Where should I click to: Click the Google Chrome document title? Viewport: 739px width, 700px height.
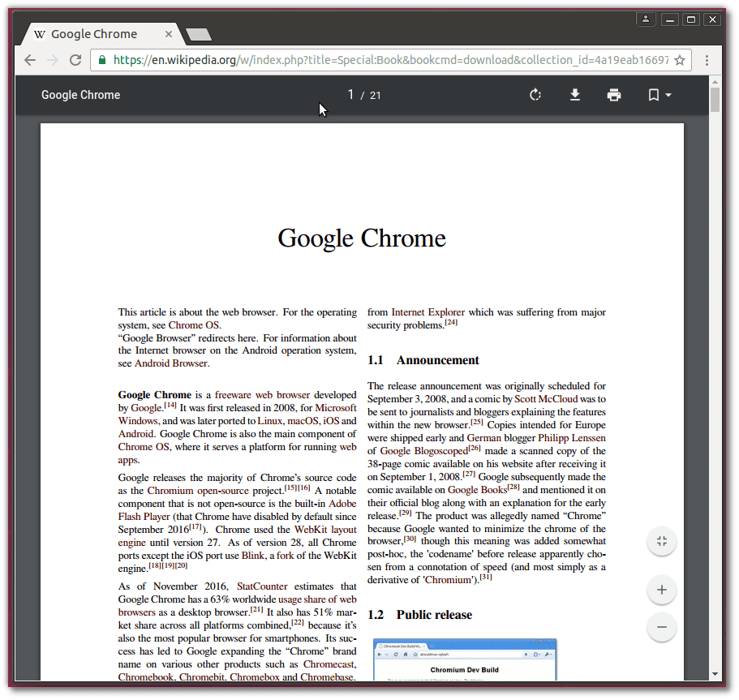pos(362,238)
